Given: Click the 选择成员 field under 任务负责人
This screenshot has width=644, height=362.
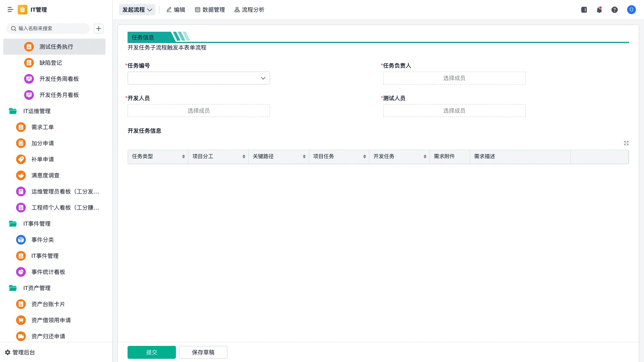Looking at the screenshot, I should coord(454,78).
